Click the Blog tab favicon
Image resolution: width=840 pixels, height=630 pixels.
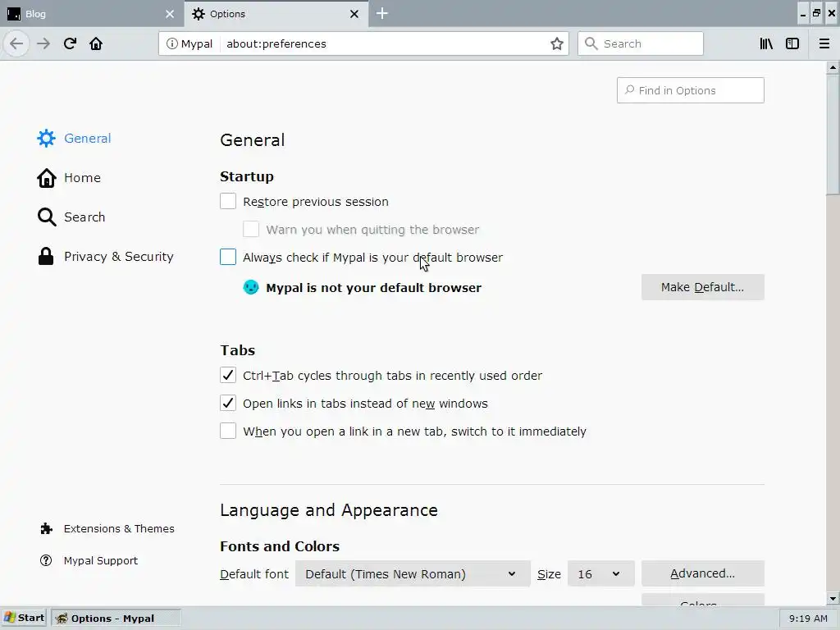(x=14, y=14)
